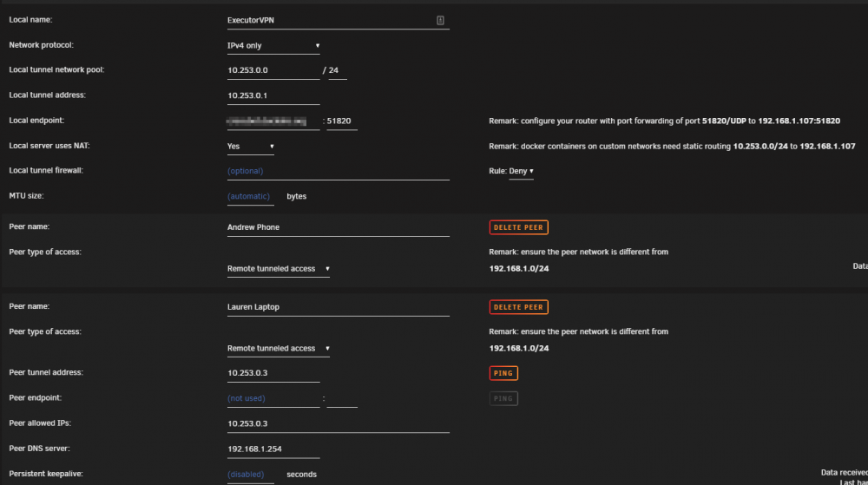Click the static routing 10.253.0.0/24 text
This screenshot has height=485, width=868.
(x=760, y=147)
